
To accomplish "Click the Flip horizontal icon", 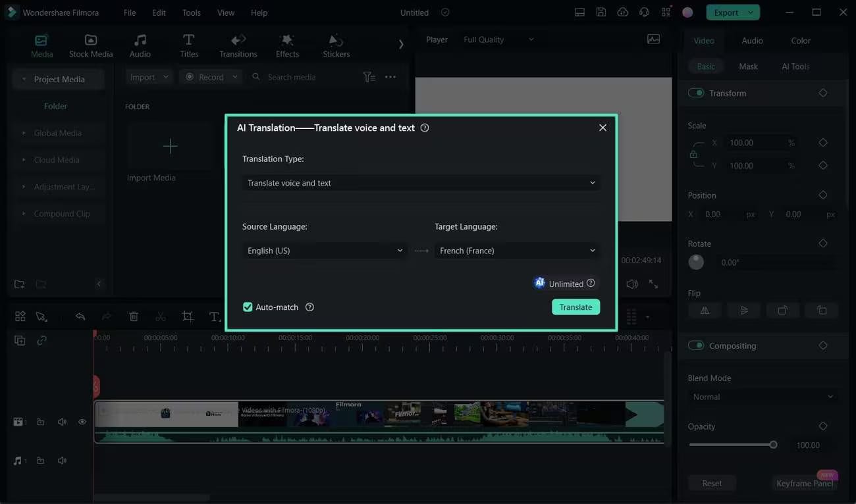I will click(705, 311).
